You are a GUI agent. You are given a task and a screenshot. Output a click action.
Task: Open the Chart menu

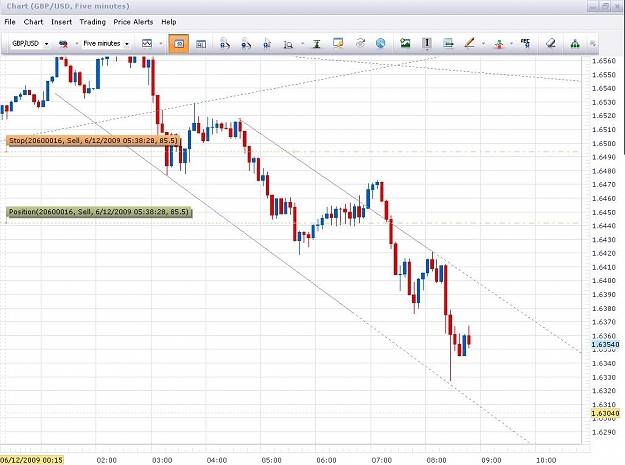pos(33,22)
